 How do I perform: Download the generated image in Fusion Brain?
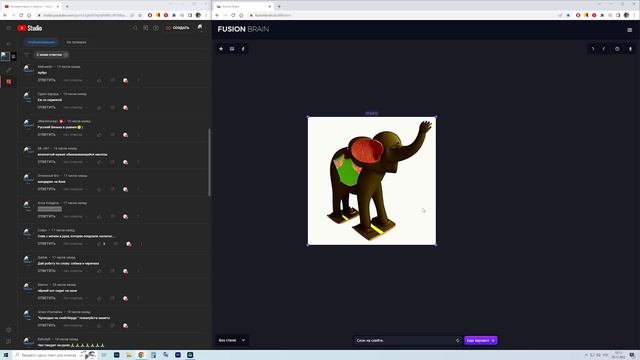pos(630,49)
